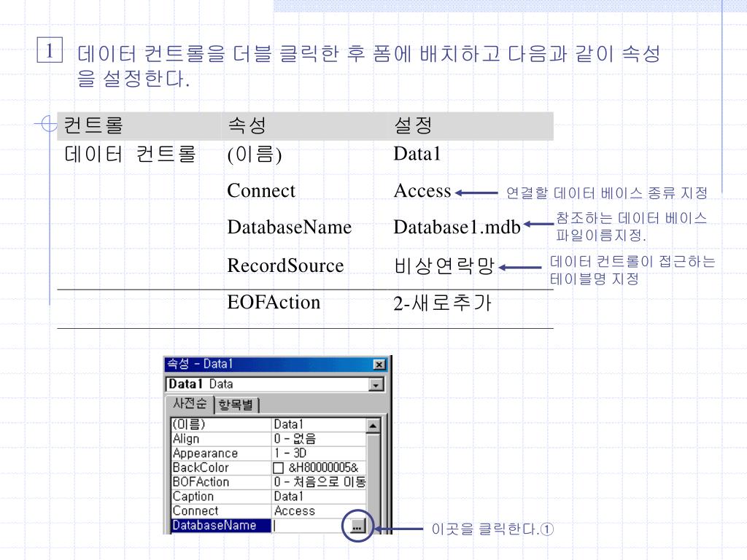Select the BOFAction property row
The height and width of the screenshot is (560, 747).
tap(268, 482)
